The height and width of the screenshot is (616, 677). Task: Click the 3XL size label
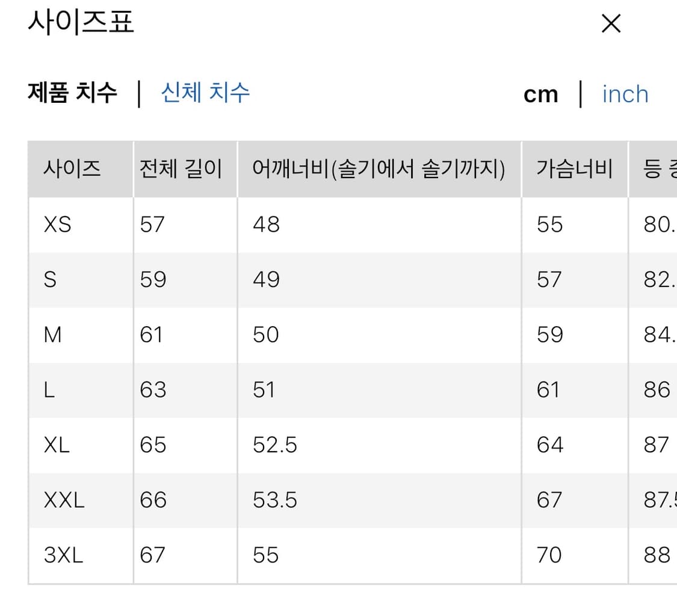click(63, 555)
